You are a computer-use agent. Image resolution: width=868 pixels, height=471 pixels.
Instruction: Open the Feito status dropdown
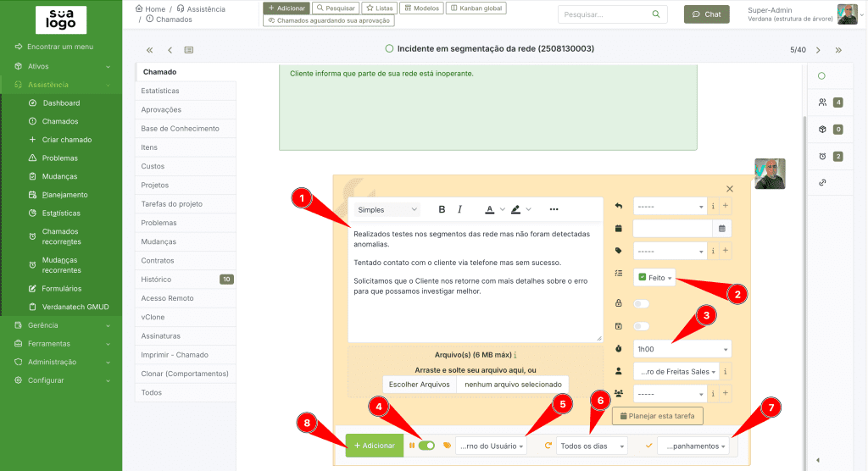pos(654,277)
